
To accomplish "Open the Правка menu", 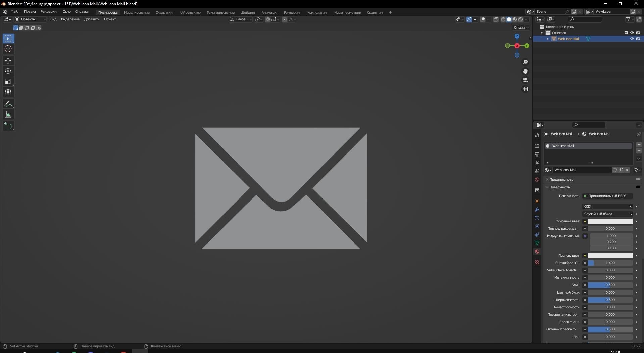I will [30, 12].
